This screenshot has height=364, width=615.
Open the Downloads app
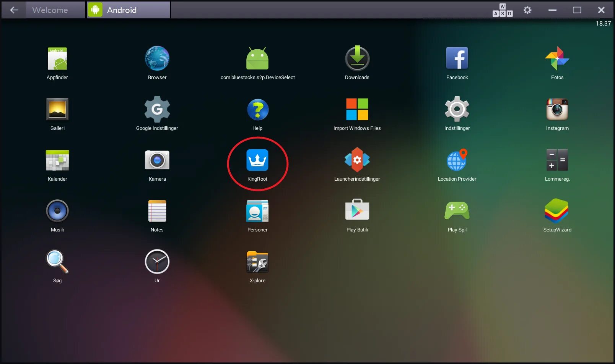[x=357, y=58]
